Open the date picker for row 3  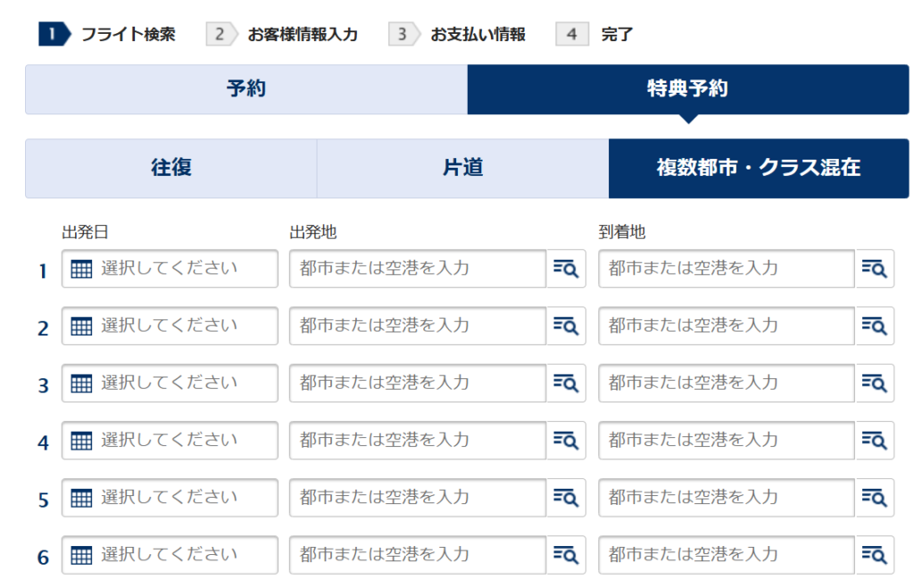pos(170,383)
